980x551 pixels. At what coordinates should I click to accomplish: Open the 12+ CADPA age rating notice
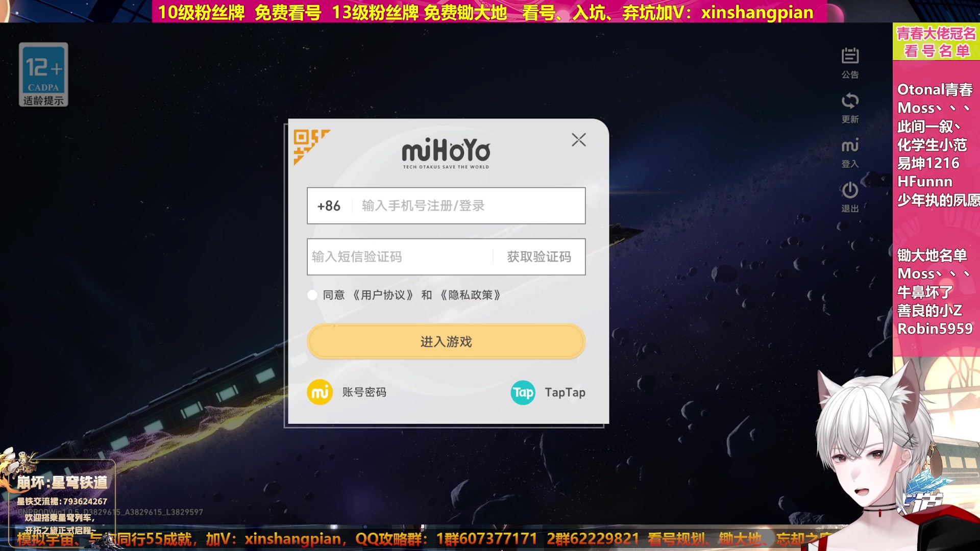tap(43, 74)
